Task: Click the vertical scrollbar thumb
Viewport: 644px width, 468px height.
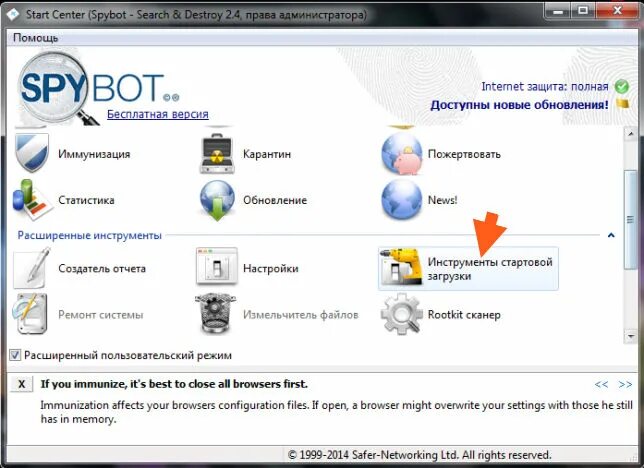Action: (630, 220)
